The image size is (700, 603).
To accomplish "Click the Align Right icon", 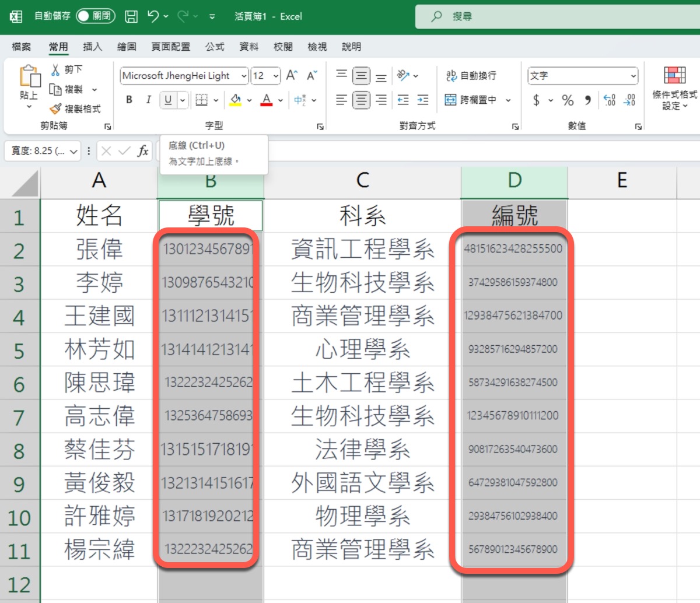I will [x=381, y=100].
